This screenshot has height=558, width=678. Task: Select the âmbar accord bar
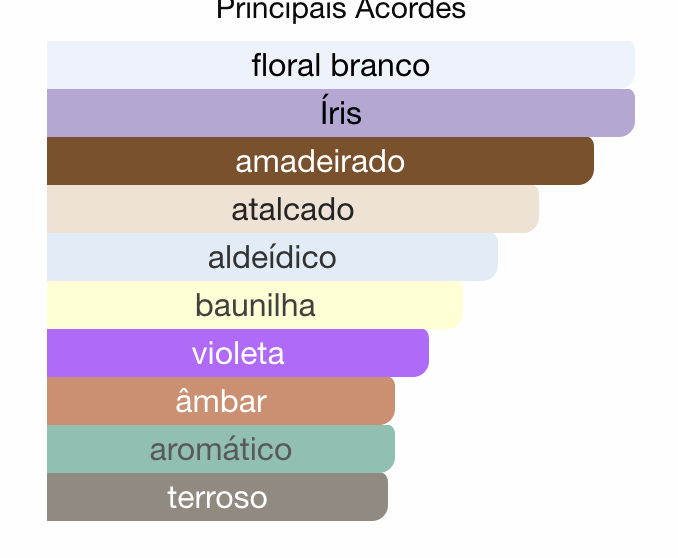coord(221,401)
